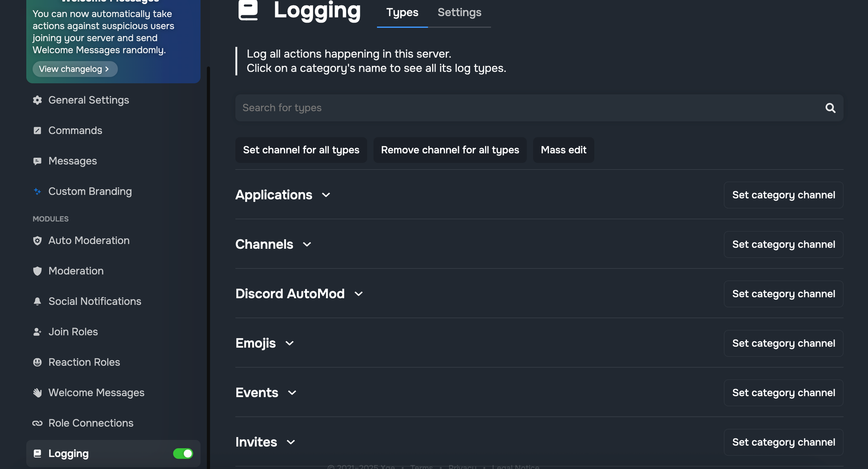The image size is (868, 469).
Task: Click the search magnifier icon
Action: pyautogui.click(x=830, y=108)
